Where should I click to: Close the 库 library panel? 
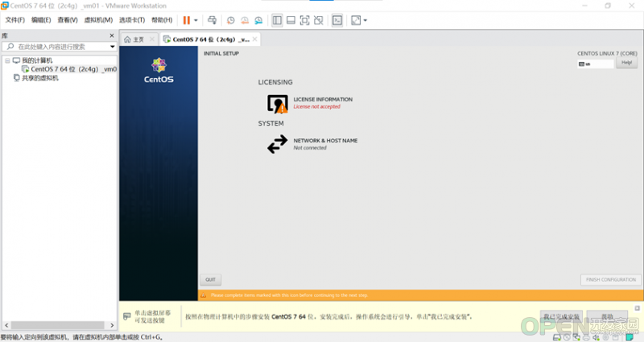(112, 35)
